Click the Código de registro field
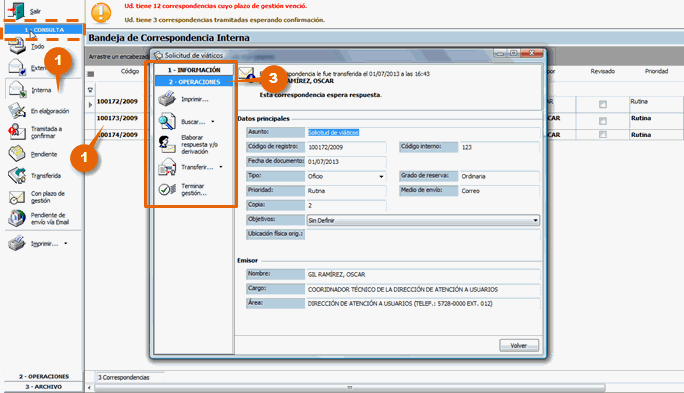Screen dimensions: 684x393 (x=346, y=147)
